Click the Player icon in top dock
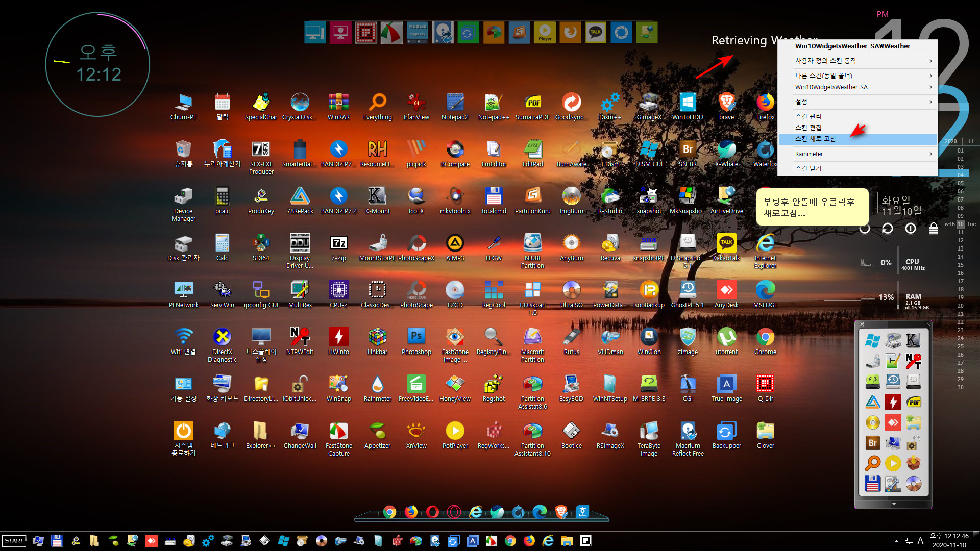 point(545,32)
